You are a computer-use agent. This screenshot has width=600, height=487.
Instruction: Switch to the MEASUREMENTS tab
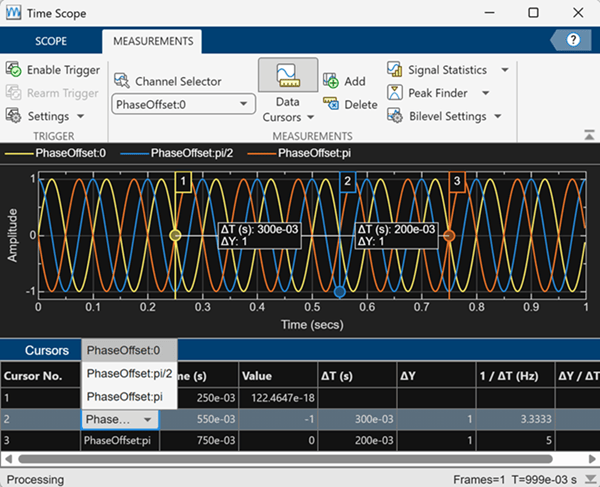[x=153, y=41]
